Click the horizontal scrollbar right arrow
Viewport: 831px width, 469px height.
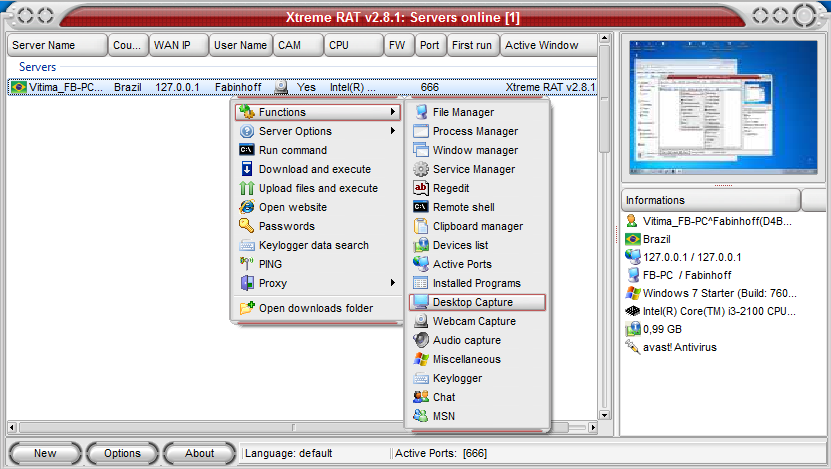(x=593, y=427)
